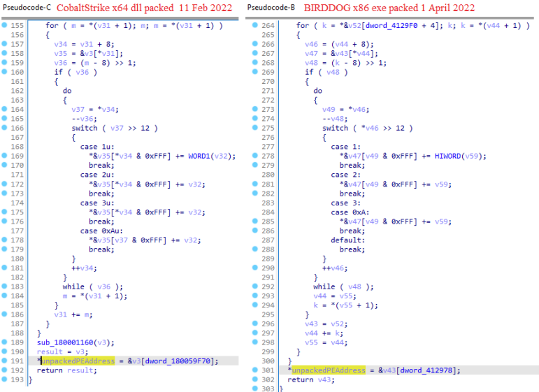Click 'v55 = v44;' on line 298
The image size is (539, 392).
tap(326, 342)
